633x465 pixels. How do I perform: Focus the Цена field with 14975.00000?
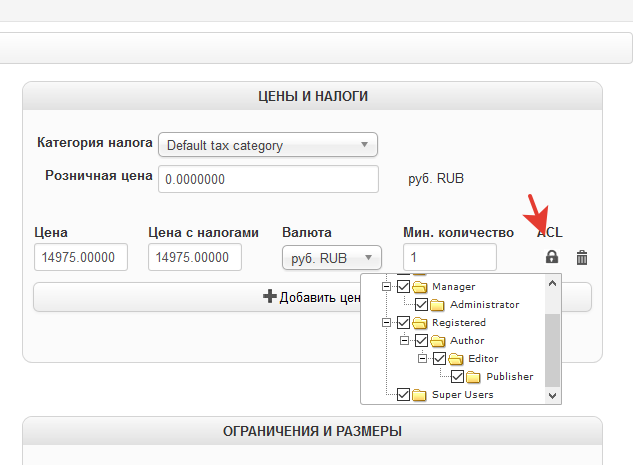point(81,257)
